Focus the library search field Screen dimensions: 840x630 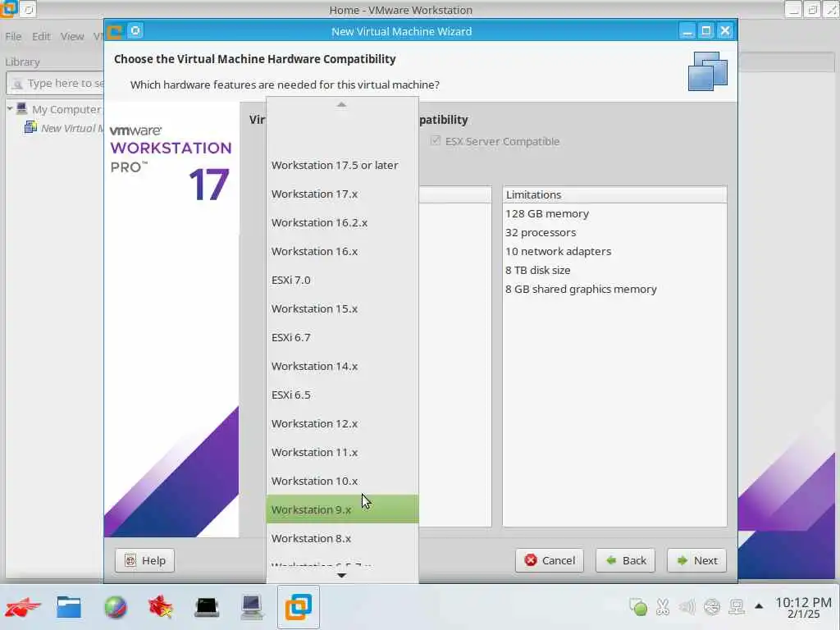57,84
